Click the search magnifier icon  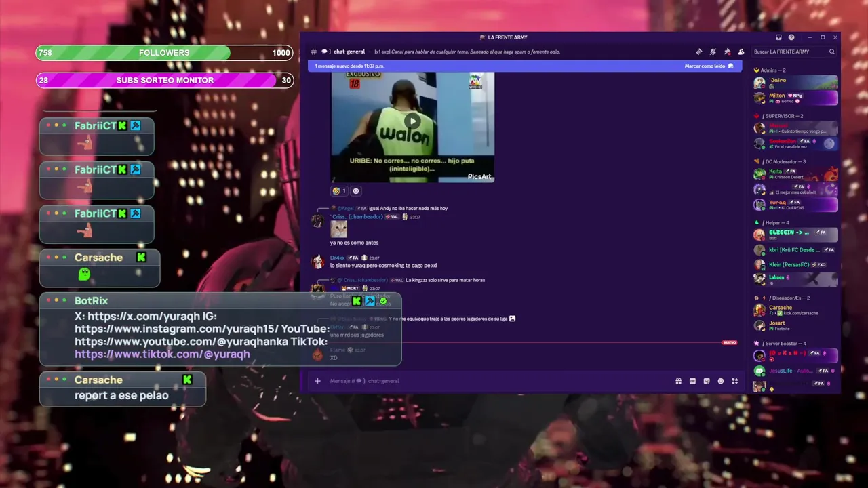point(832,52)
